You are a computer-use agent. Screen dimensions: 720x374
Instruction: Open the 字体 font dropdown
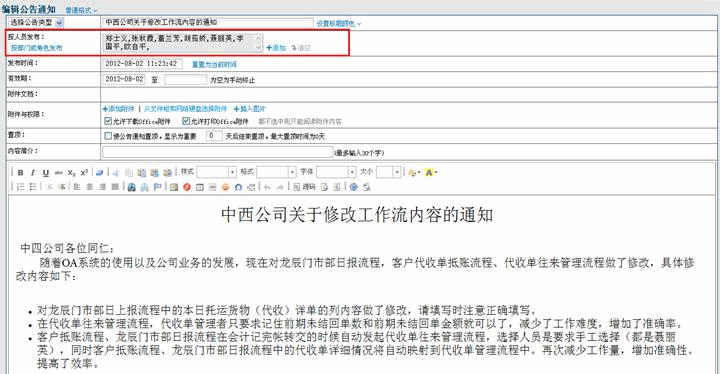[336, 172]
